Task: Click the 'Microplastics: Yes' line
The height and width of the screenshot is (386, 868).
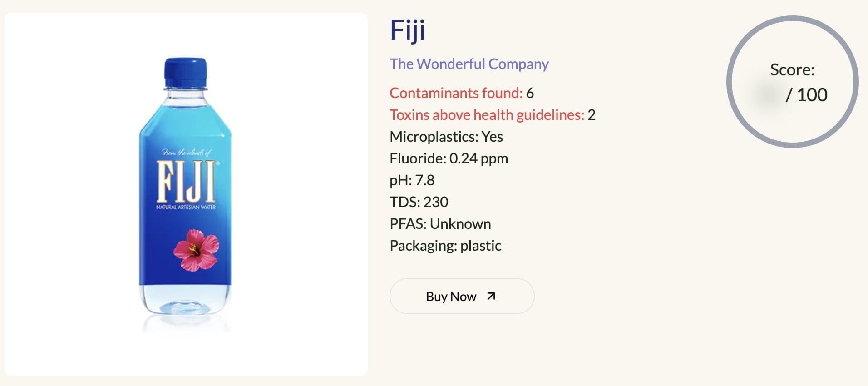Action: click(x=446, y=137)
